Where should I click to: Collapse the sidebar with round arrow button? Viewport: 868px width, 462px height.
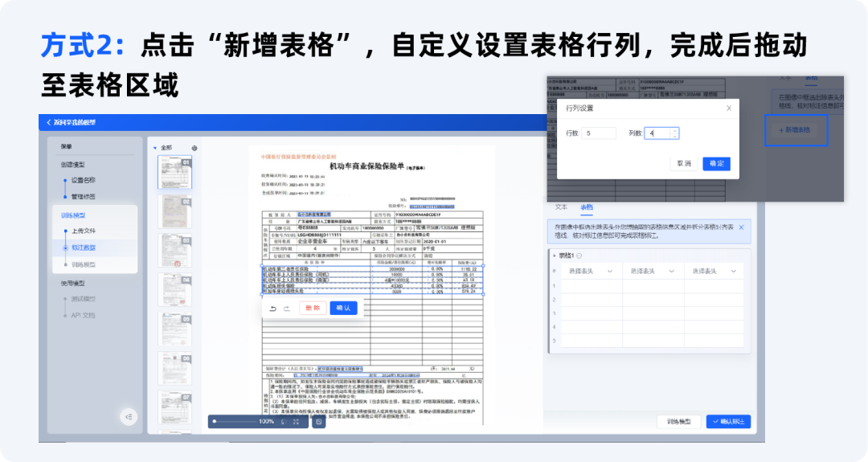129,417
